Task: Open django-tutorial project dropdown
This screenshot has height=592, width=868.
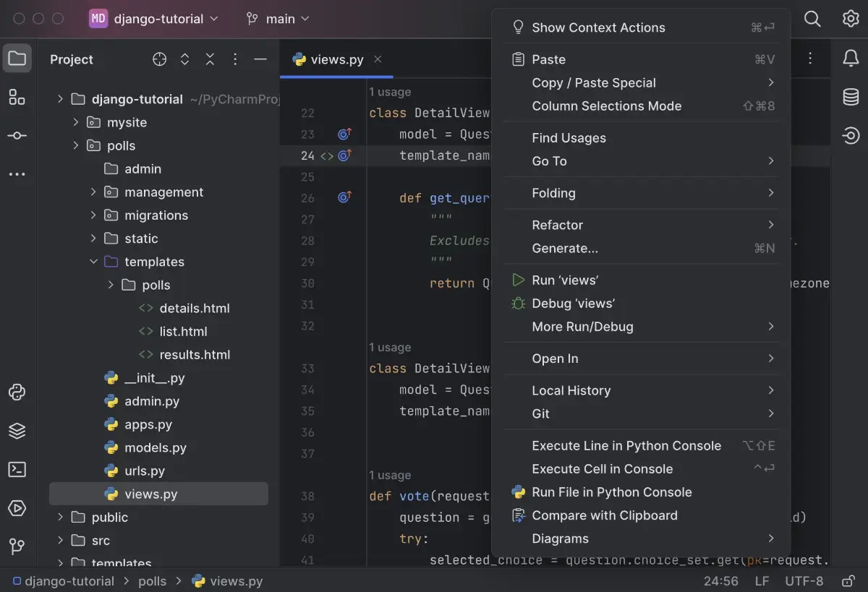Action: click(x=154, y=19)
